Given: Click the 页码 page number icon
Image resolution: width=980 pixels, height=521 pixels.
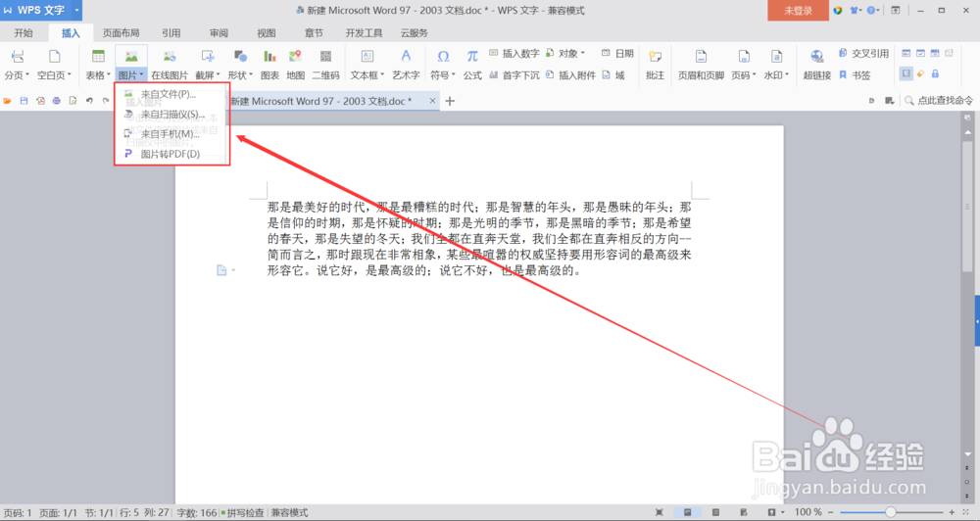Looking at the screenshot, I should tap(743, 57).
